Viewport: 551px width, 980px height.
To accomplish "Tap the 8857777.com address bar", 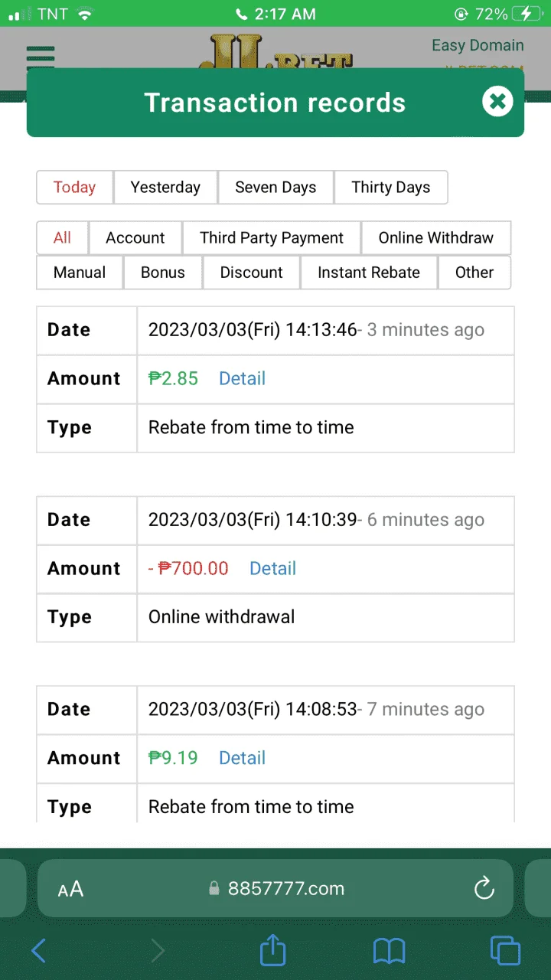I will (x=275, y=889).
